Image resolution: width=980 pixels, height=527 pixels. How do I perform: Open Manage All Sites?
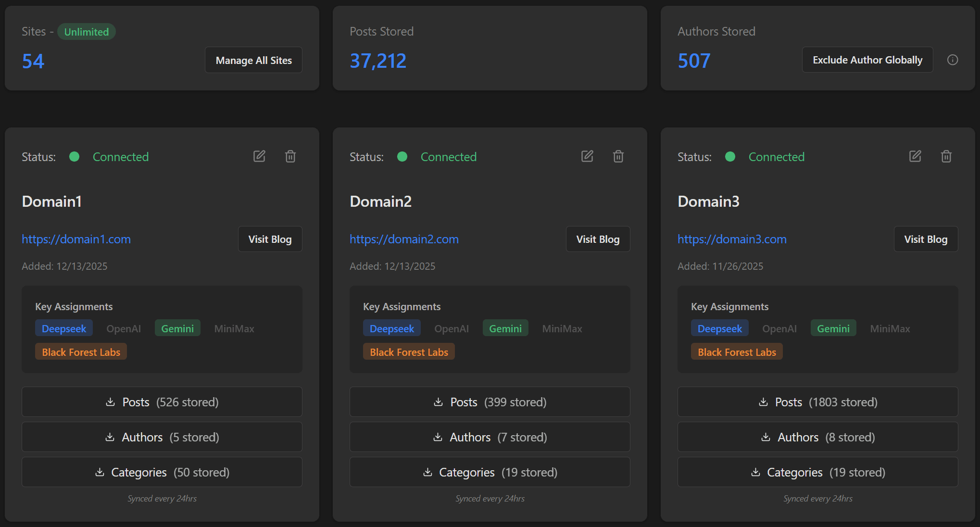(253, 60)
